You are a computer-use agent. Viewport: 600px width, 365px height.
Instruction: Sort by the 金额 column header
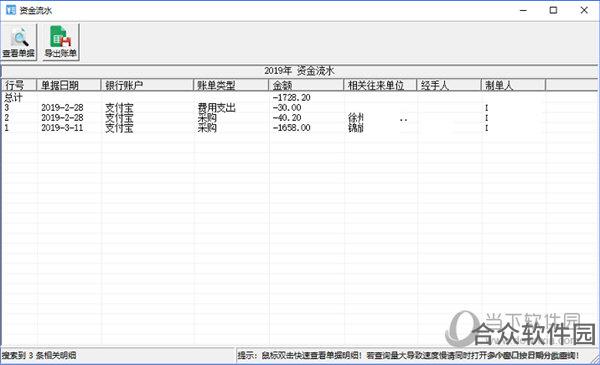tap(306, 85)
